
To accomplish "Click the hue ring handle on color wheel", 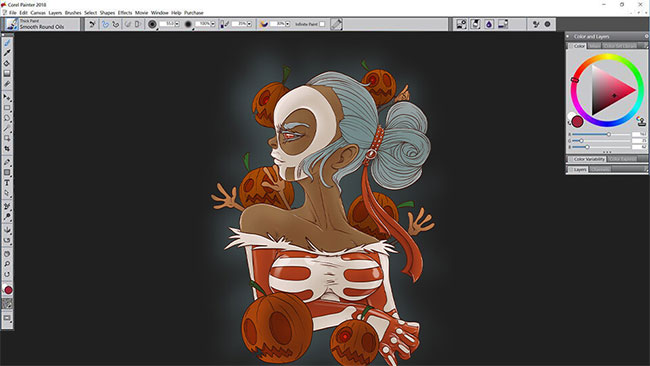I will [x=575, y=80].
